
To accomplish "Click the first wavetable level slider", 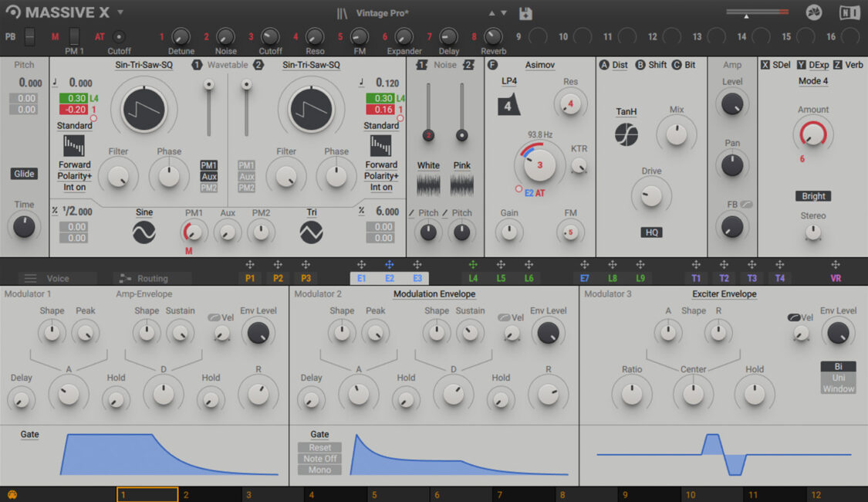I will [x=208, y=85].
